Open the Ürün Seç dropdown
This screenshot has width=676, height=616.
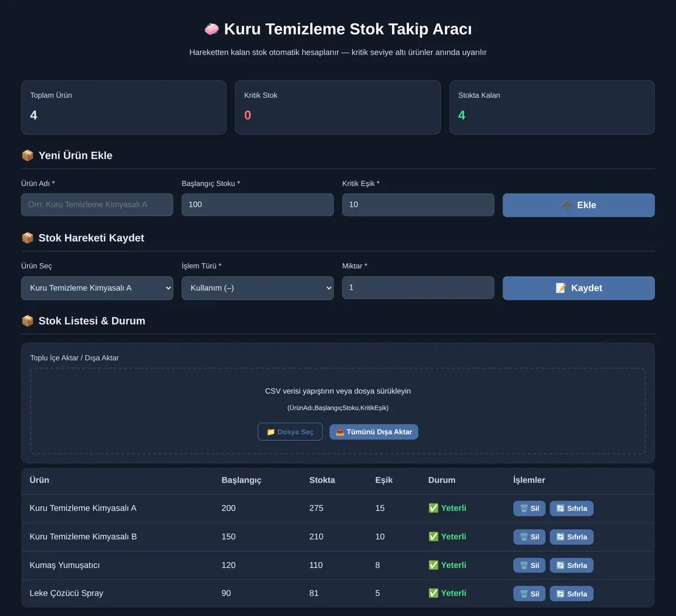coord(97,288)
